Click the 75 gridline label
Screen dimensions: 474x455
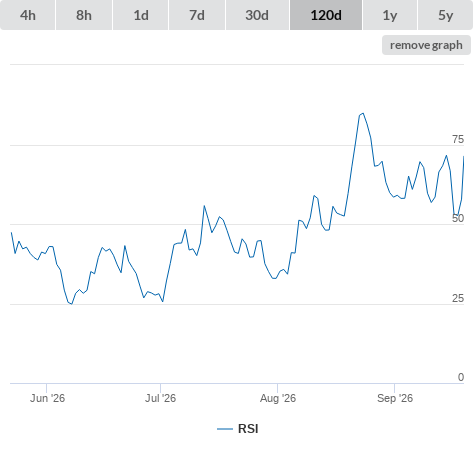[458, 139]
